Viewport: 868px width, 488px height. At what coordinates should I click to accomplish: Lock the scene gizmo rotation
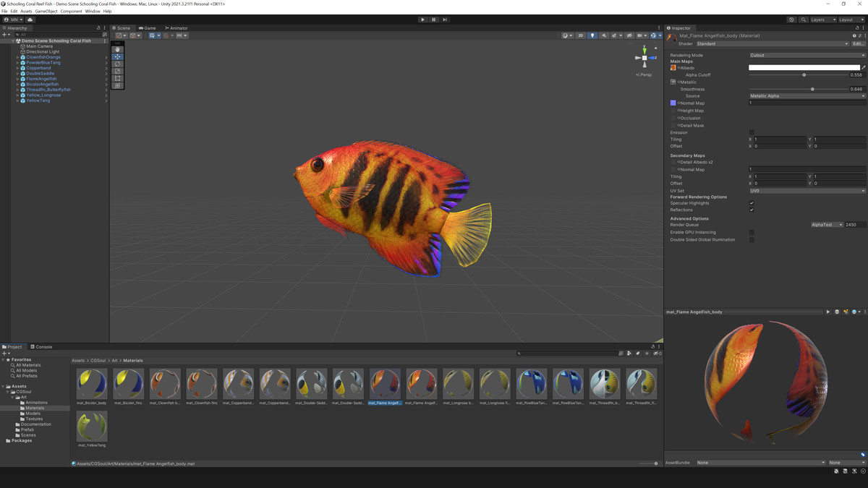click(656, 48)
